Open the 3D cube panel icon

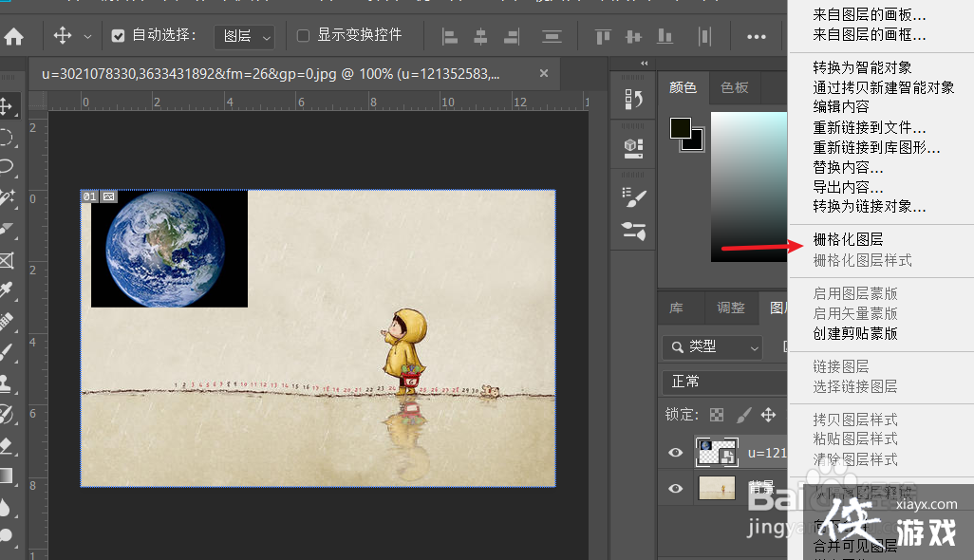633,148
